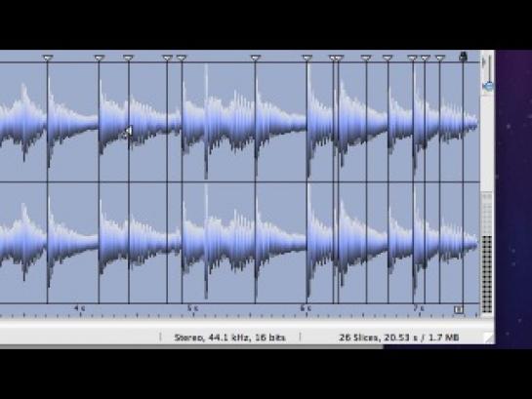
Task: Click the rightmost unlocked slice marker triangle
Action: coord(440,58)
